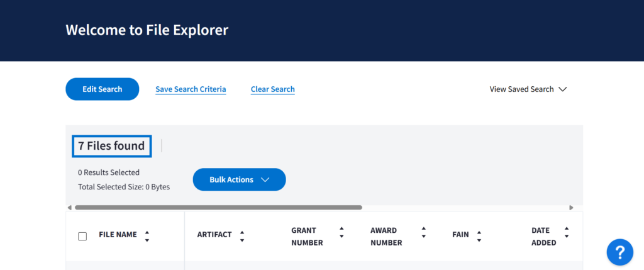Click the horizontal table scrollbar thumb
Viewport: 644px width, 270px height.
coord(218,207)
